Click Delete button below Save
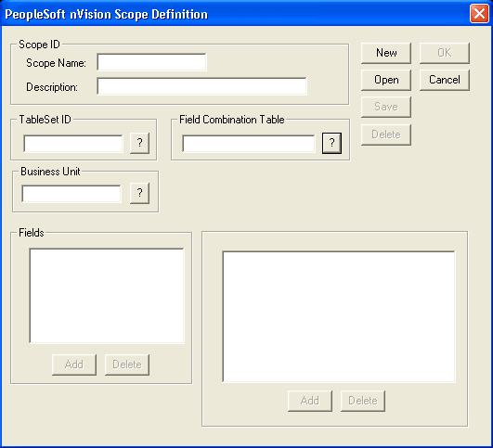The width and height of the screenshot is (493, 448). coord(386,134)
